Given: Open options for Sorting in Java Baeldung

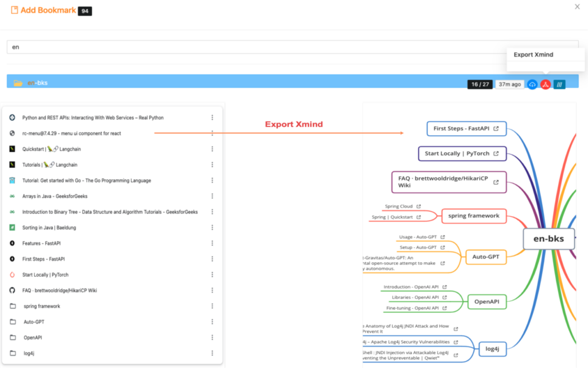Looking at the screenshot, I should pyautogui.click(x=212, y=228).
